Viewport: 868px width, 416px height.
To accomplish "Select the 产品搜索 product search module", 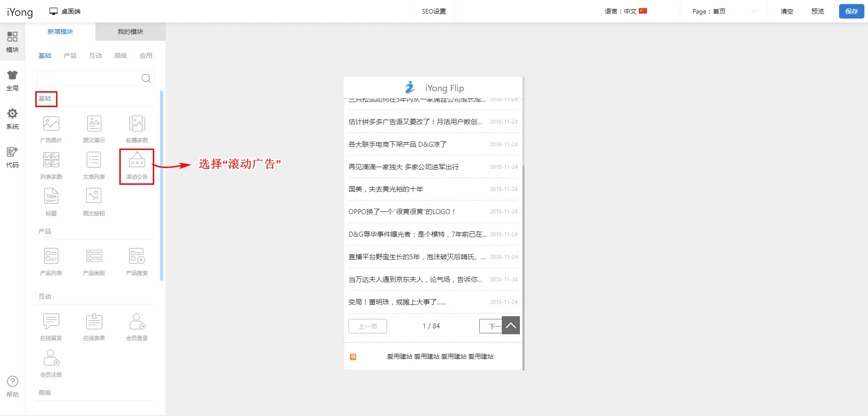I will tap(137, 262).
